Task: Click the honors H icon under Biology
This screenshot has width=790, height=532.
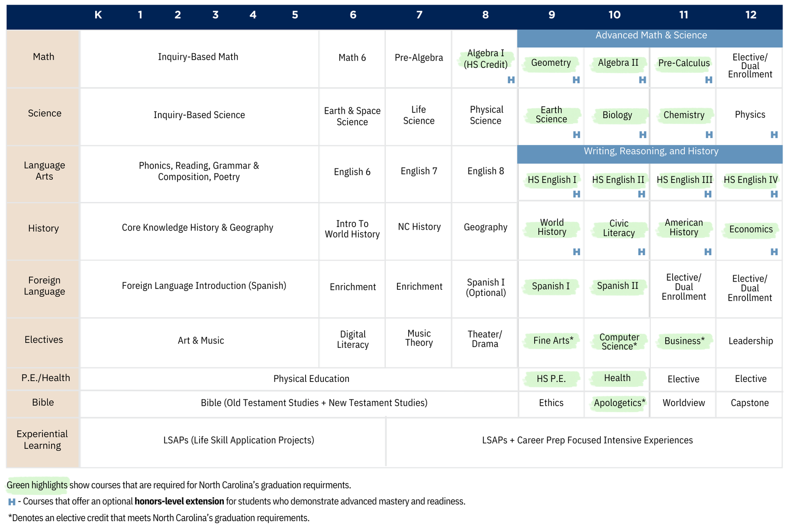Action: click(643, 135)
